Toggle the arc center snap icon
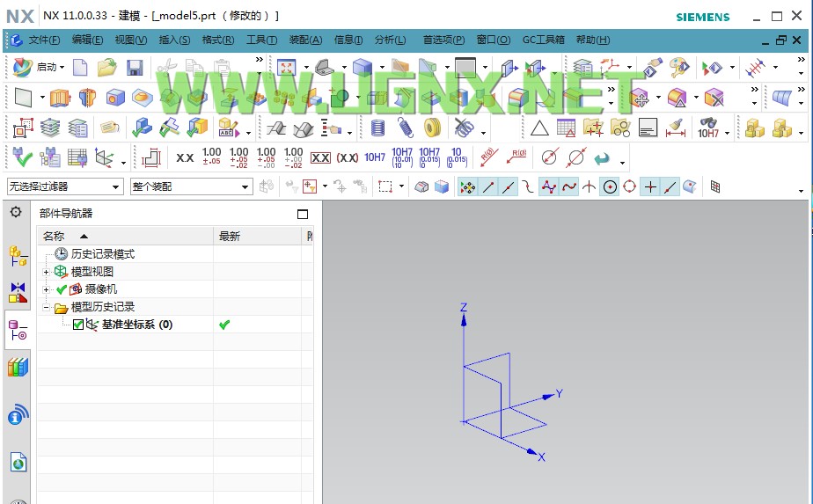 (x=611, y=186)
